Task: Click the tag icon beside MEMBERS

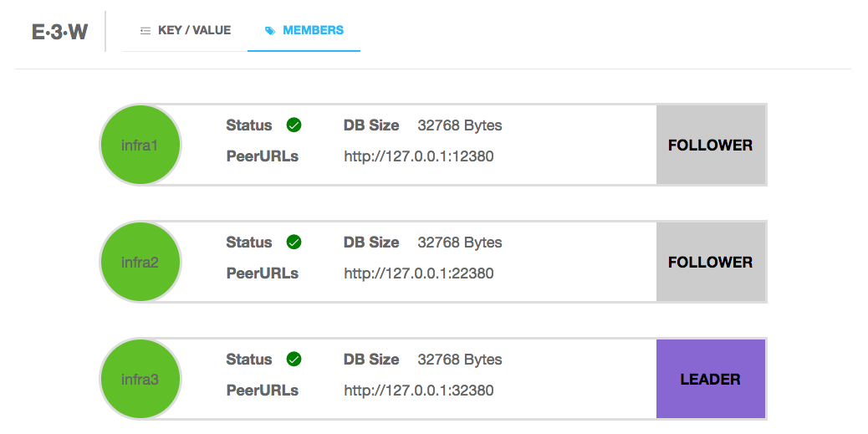Action: click(x=270, y=31)
